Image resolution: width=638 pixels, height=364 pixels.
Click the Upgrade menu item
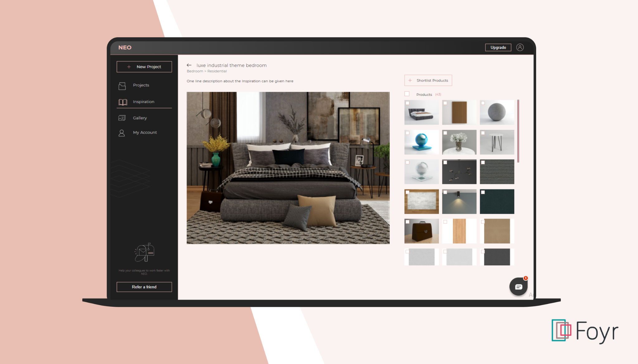[x=498, y=47]
